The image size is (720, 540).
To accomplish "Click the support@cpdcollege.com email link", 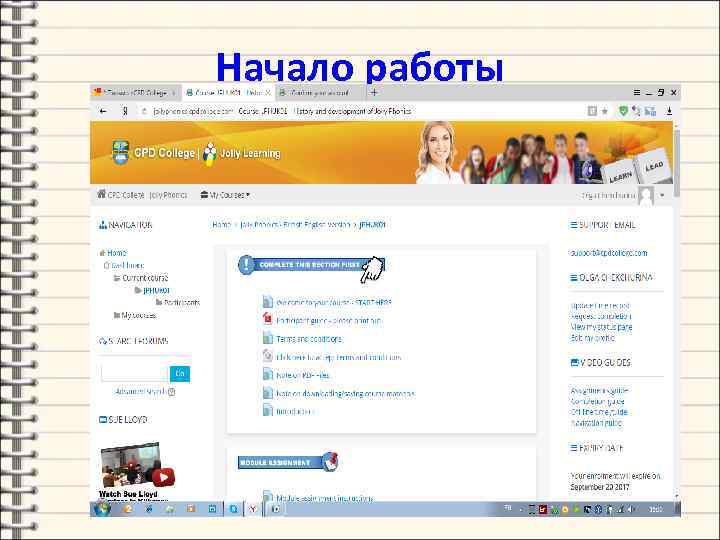I will [x=609, y=253].
